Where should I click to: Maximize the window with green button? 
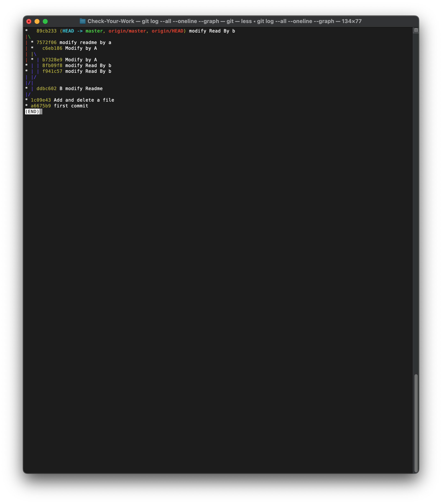45,21
